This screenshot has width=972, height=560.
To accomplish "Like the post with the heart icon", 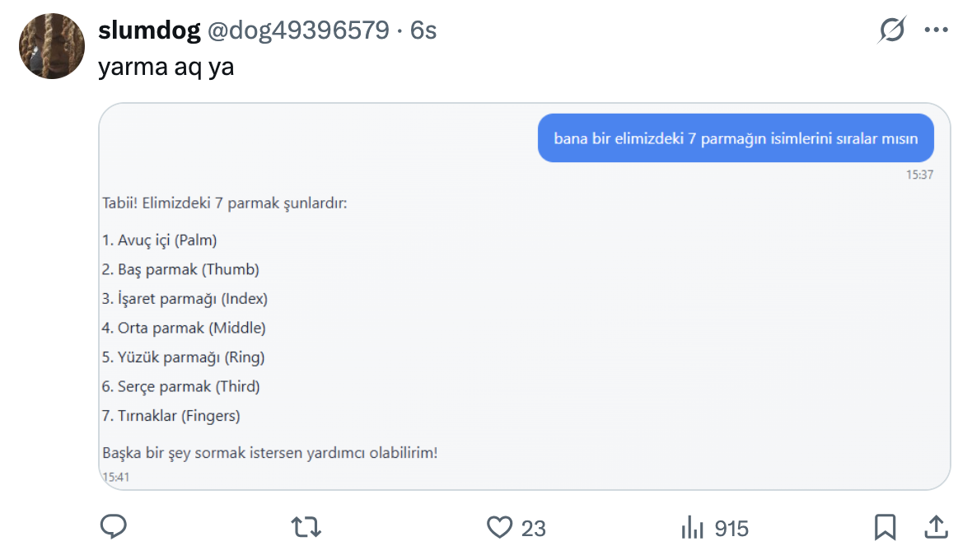I will click(499, 527).
